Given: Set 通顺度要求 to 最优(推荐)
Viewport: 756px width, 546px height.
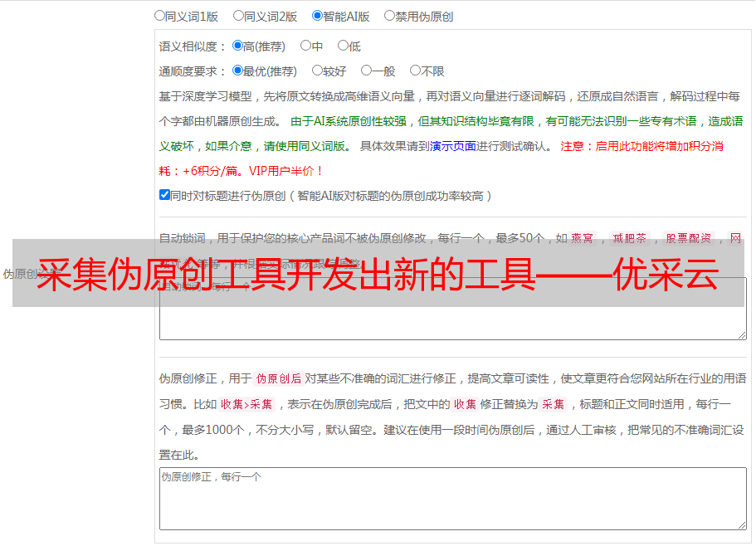Looking at the screenshot, I should click(x=237, y=71).
